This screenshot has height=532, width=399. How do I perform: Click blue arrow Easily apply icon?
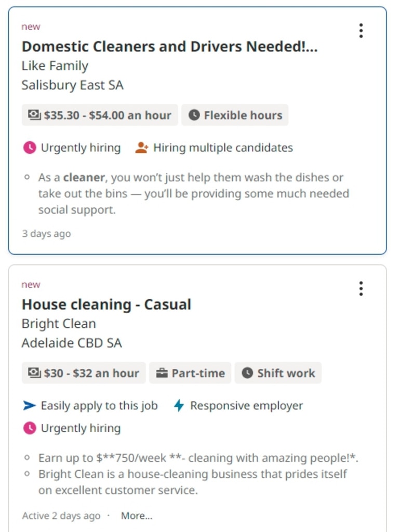point(30,405)
